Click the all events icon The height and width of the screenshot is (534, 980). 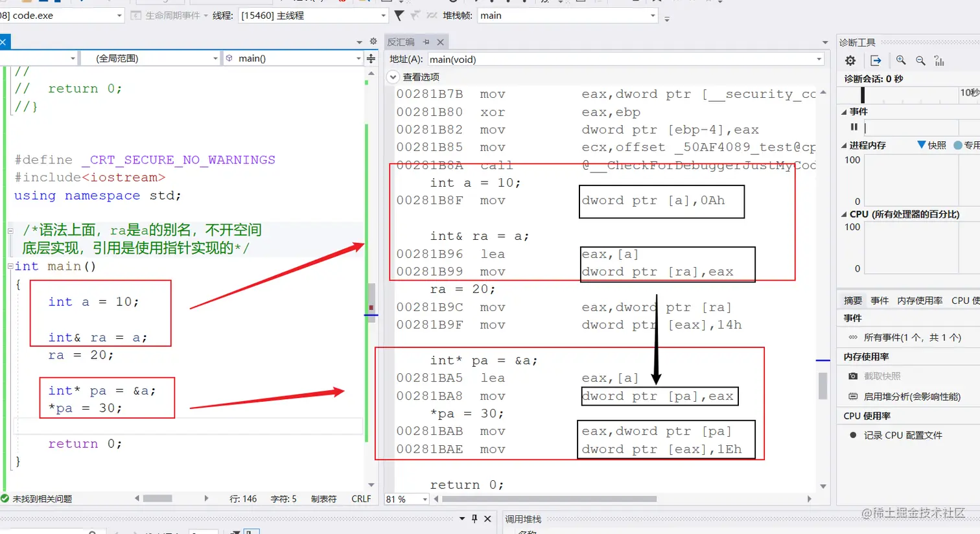pos(853,337)
